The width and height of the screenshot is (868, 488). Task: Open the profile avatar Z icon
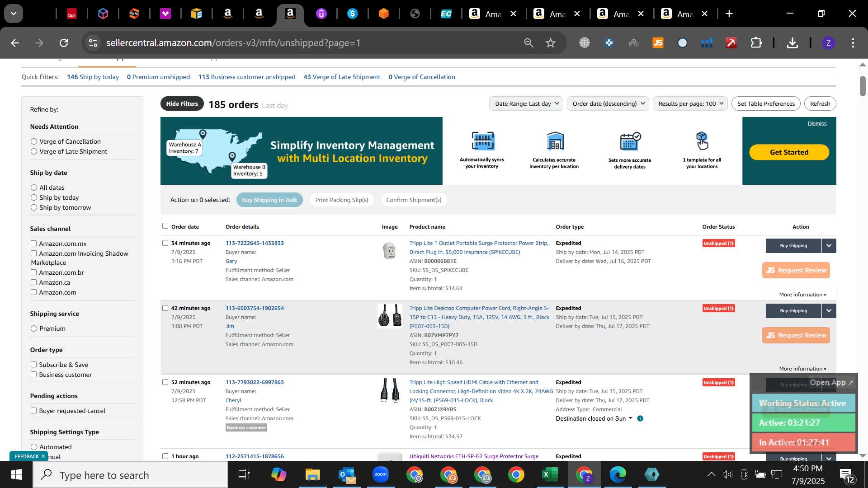coord(828,43)
